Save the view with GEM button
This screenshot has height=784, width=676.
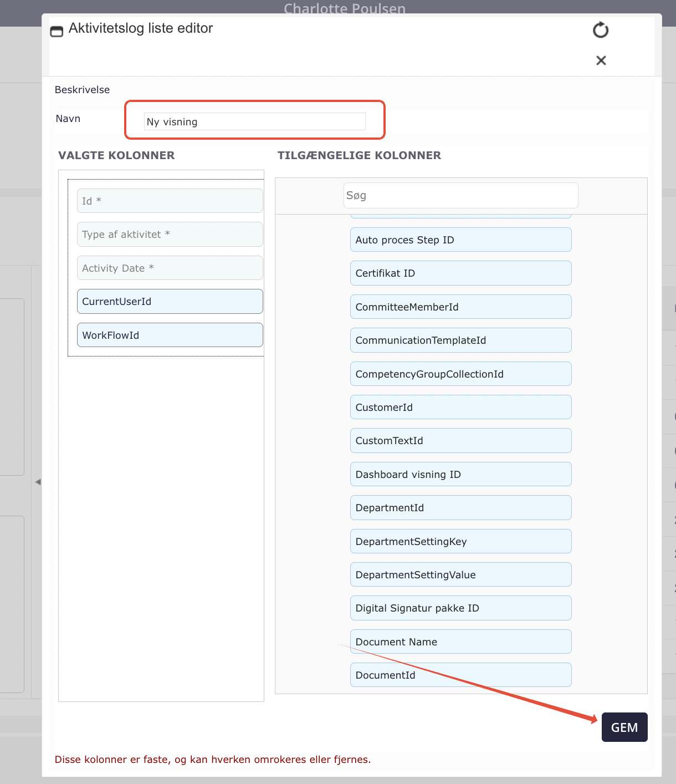[x=624, y=727]
